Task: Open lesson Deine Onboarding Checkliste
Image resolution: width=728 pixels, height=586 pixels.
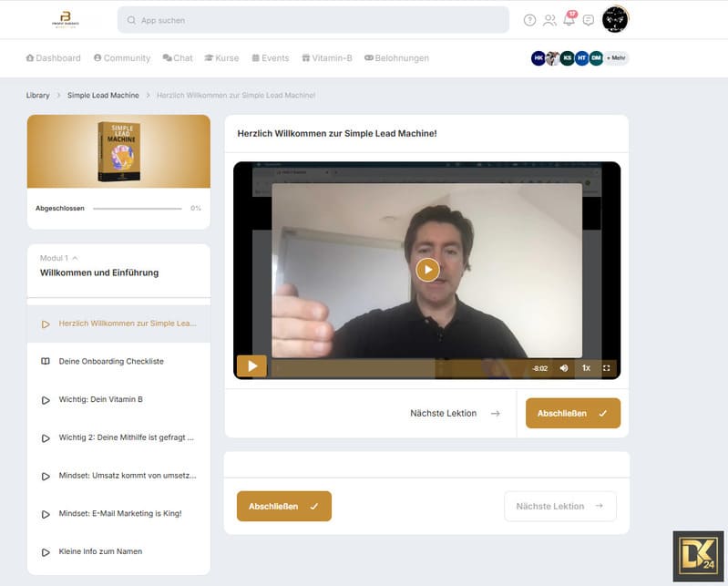Action: [118, 361]
